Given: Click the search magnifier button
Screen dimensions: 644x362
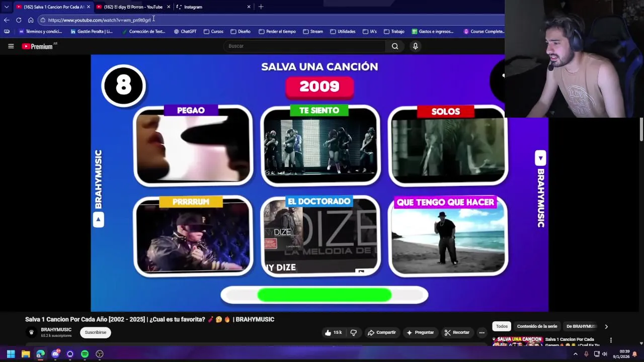Looking at the screenshot, I should (x=395, y=46).
